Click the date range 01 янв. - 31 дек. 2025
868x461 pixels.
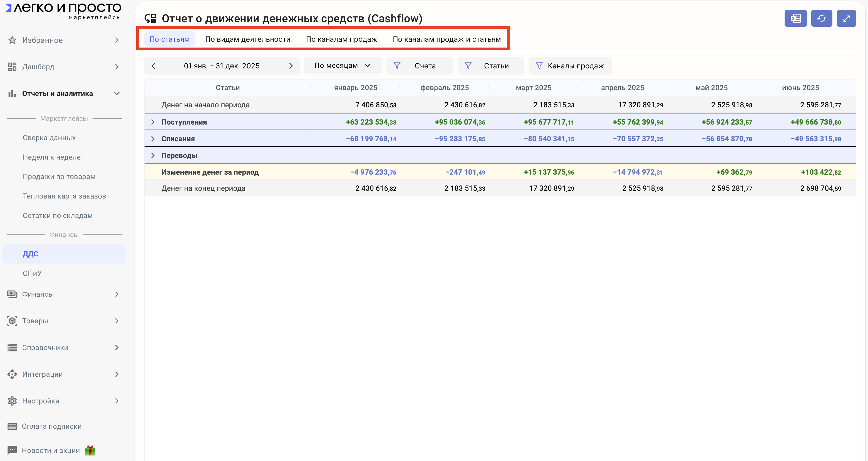point(221,66)
